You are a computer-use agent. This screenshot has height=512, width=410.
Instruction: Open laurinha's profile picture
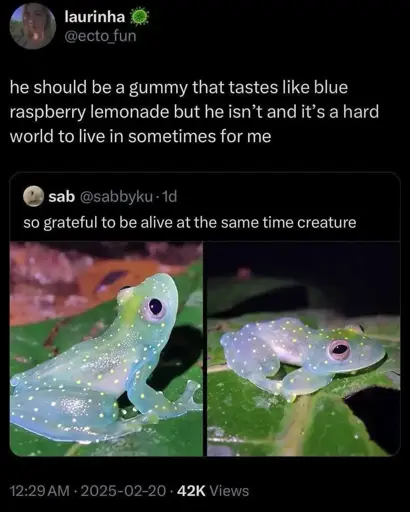coord(33,26)
